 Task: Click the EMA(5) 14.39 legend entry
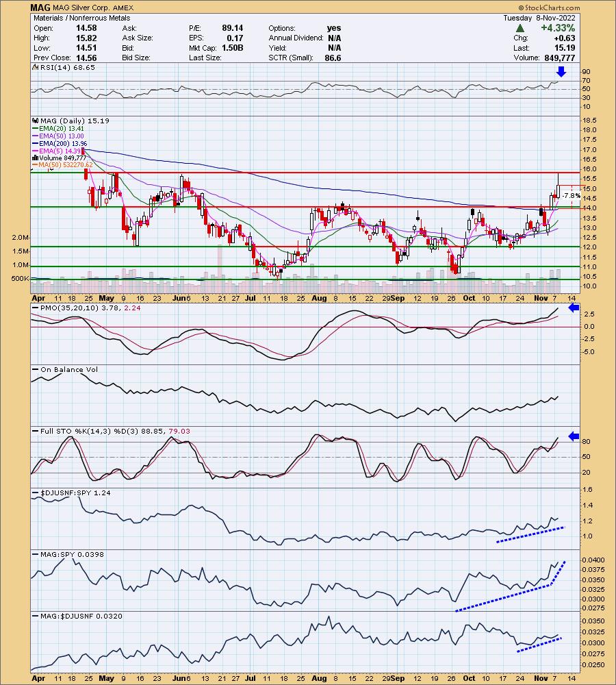point(57,151)
